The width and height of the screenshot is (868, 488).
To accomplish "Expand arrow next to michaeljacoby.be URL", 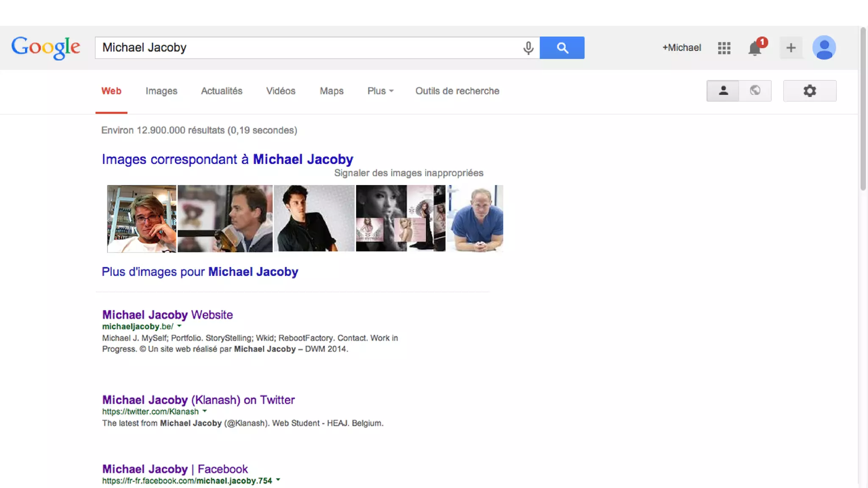I will click(179, 326).
